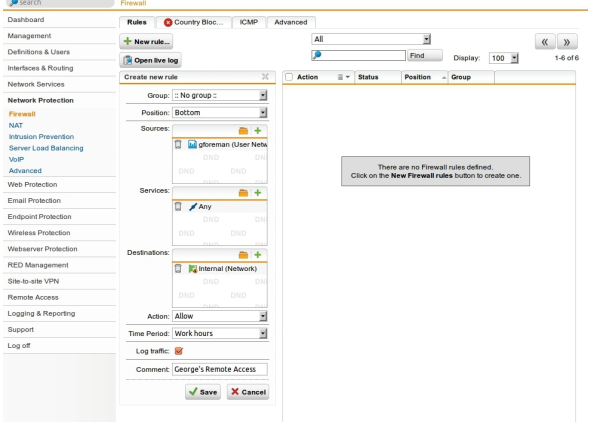Open the Position dropdown set to Bottom
The width and height of the screenshot is (596, 429).
click(x=220, y=112)
